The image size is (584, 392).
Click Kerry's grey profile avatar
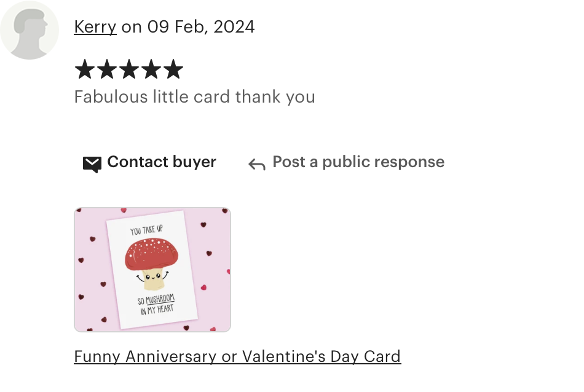pos(30,30)
